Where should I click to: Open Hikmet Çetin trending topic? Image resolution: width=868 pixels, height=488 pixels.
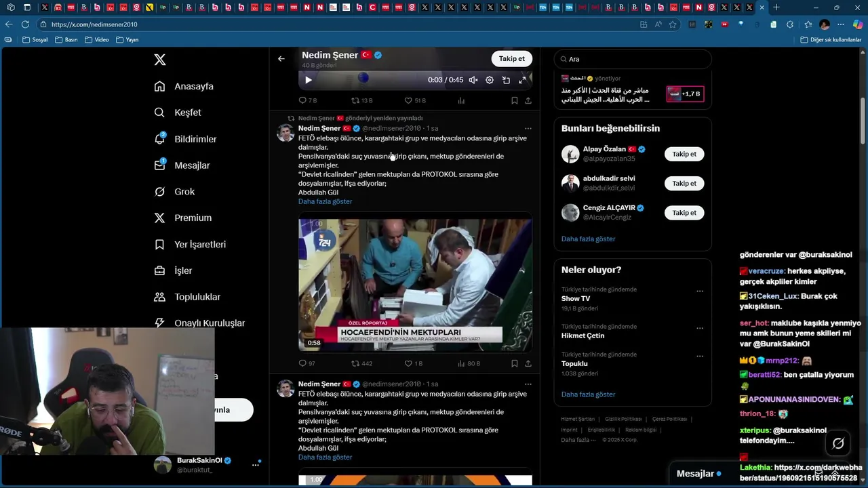click(x=583, y=335)
